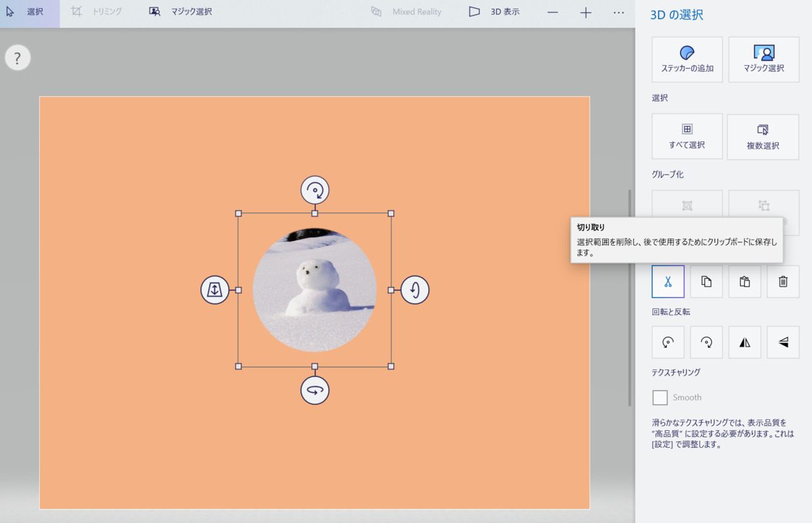Enable the Smooth texturing checkbox
This screenshot has width=812, height=523.
[660, 398]
